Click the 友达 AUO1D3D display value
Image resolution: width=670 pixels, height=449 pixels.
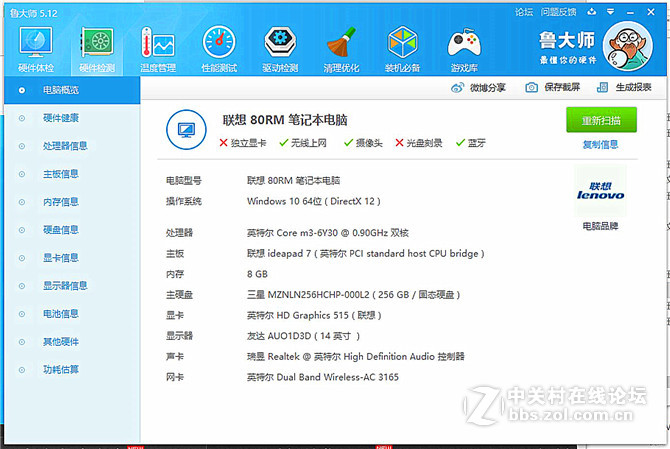pyautogui.click(x=303, y=336)
